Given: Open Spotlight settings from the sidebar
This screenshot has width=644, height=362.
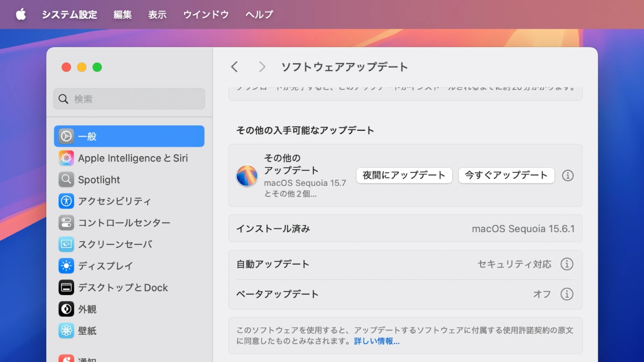Looking at the screenshot, I should click(x=66, y=179).
